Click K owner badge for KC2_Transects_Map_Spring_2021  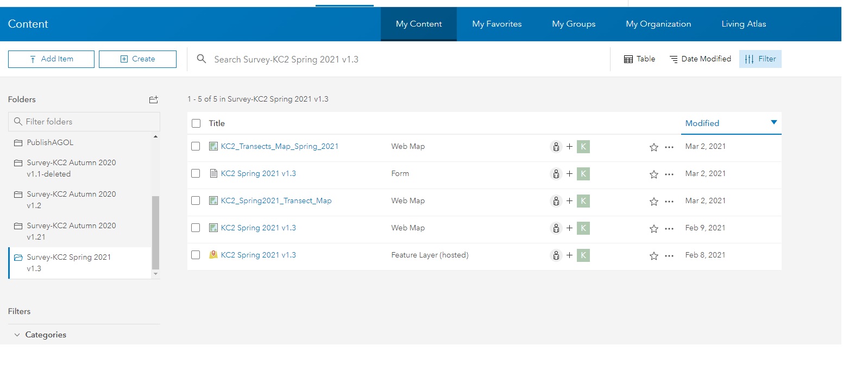[x=583, y=147]
